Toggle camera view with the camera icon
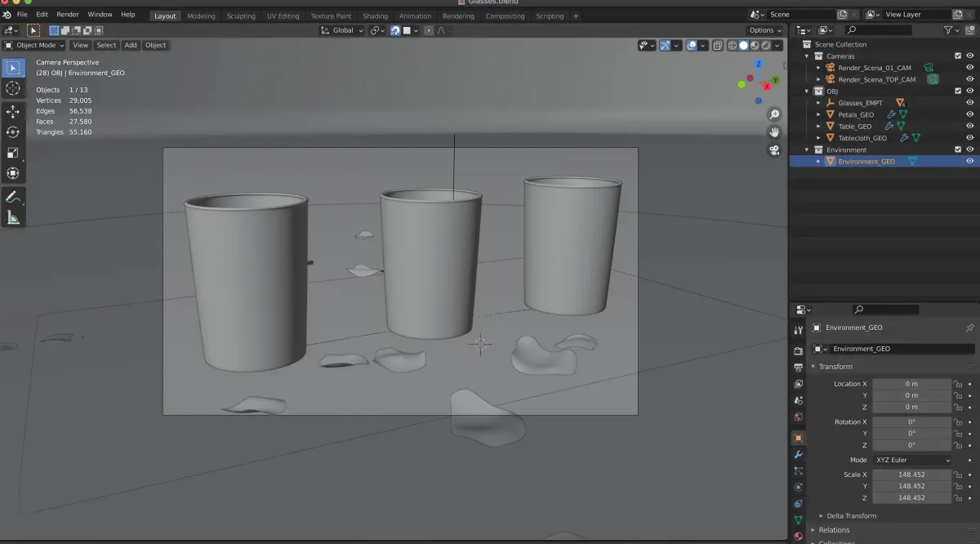 774,150
